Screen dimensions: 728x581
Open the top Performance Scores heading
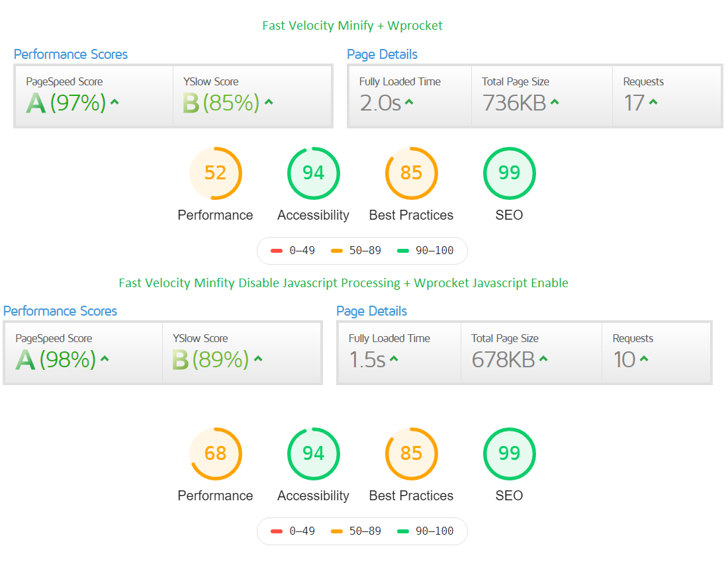[71, 54]
